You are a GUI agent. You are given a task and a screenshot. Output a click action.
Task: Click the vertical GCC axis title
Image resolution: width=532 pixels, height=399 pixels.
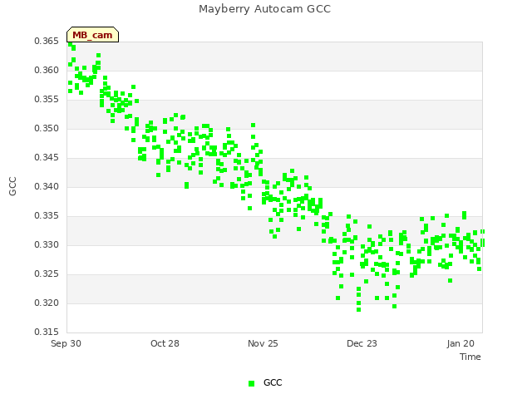(x=12, y=186)
